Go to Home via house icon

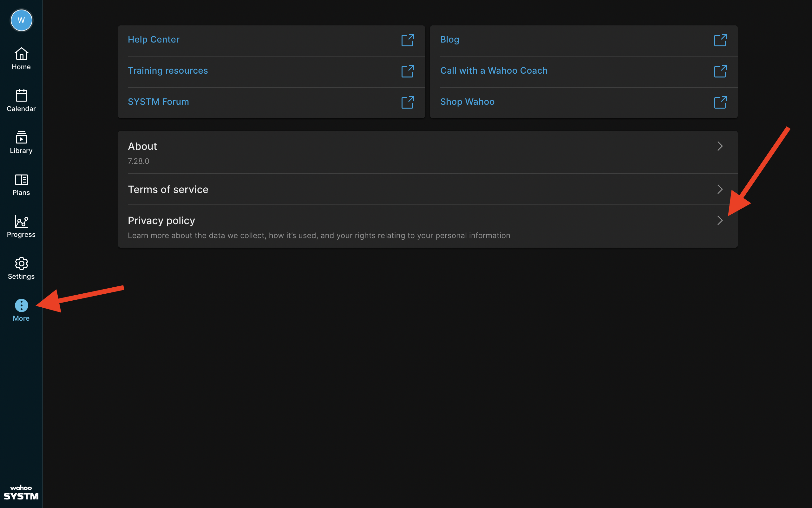[x=21, y=54]
